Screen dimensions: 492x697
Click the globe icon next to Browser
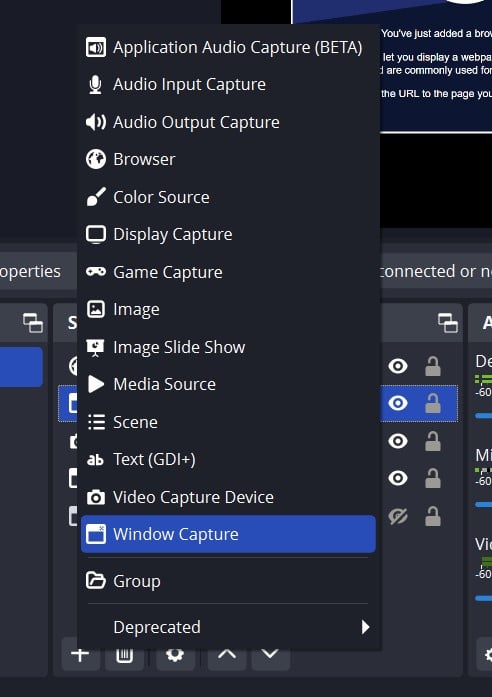(96, 159)
